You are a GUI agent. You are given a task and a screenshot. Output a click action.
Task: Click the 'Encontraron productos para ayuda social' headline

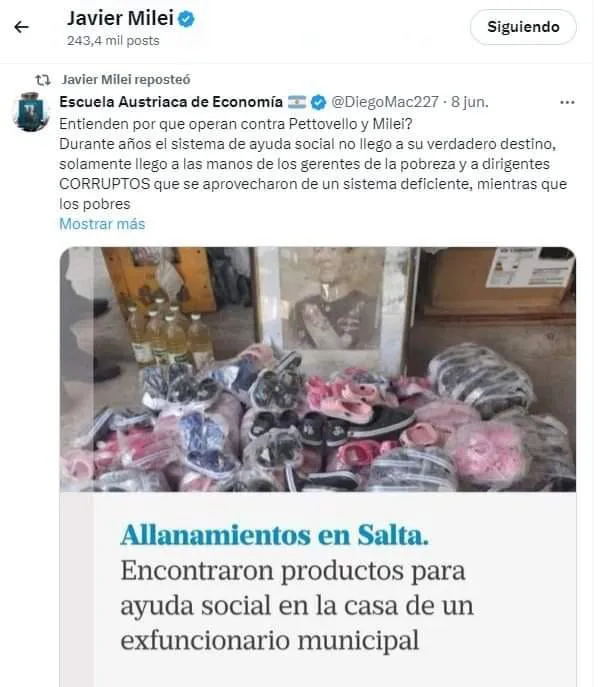[297, 605]
